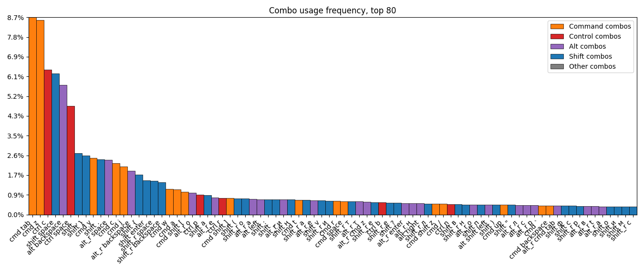Select the gray Other combos legend swatch

click(x=557, y=67)
